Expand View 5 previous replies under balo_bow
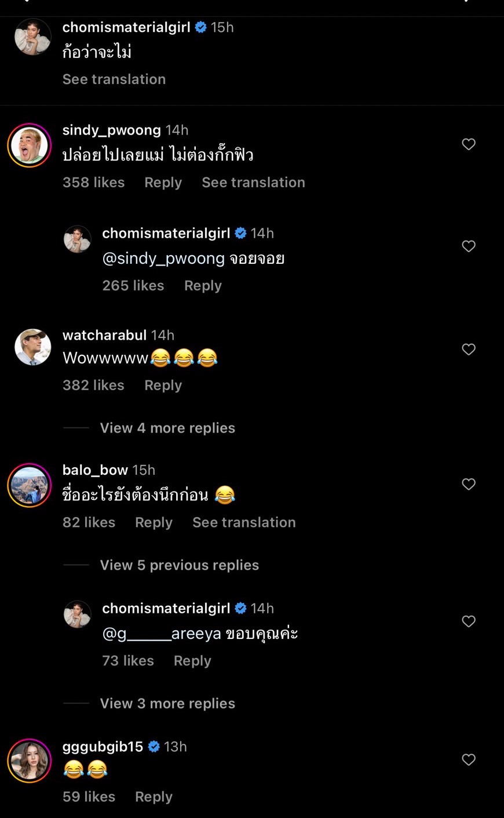504x818 pixels. tap(180, 565)
